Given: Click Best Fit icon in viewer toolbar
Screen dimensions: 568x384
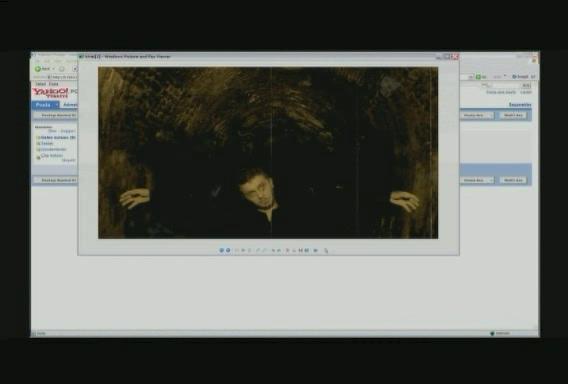Looking at the screenshot, I should point(237,250).
